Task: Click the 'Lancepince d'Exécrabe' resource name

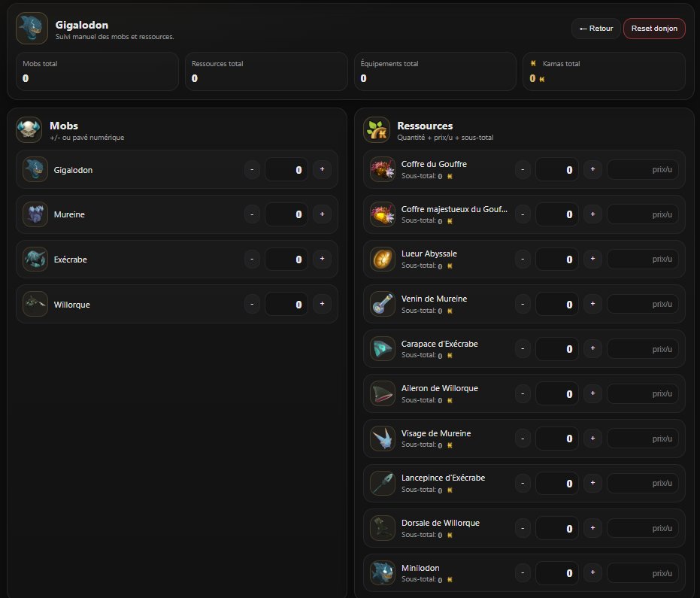Action: click(443, 478)
